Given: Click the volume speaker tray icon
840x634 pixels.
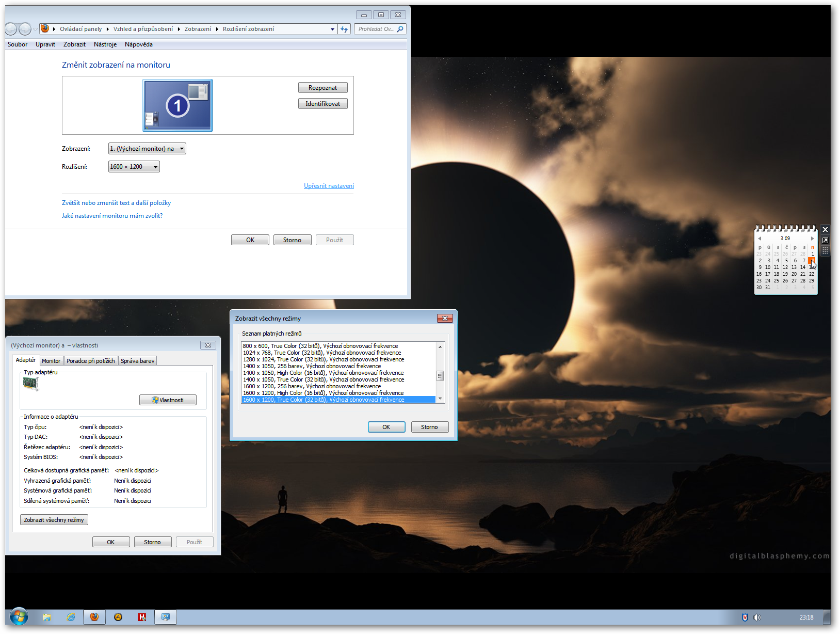Looking at the screenshot, I should [757, 617].
